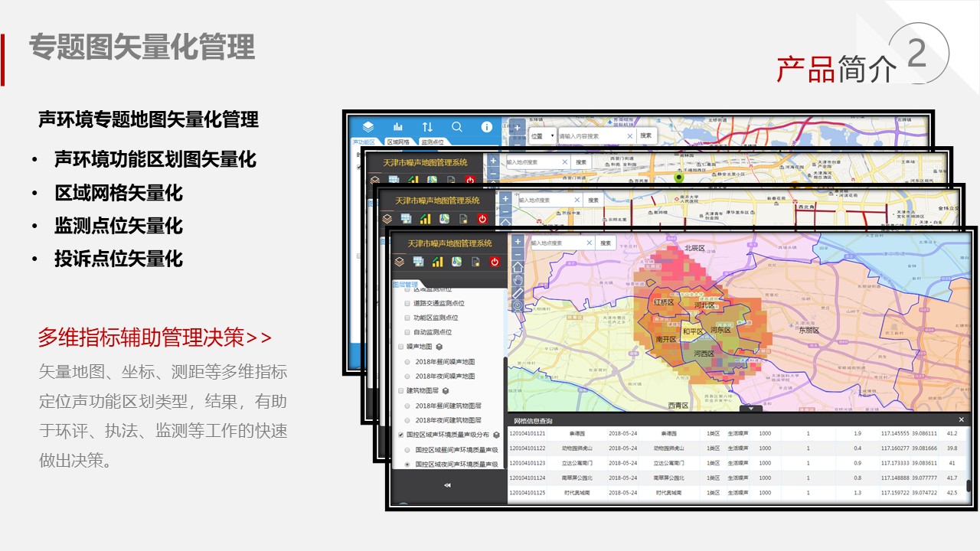
Task: Enable the 噪声地图 layer checkbox
Action: [x=400, y=347]
